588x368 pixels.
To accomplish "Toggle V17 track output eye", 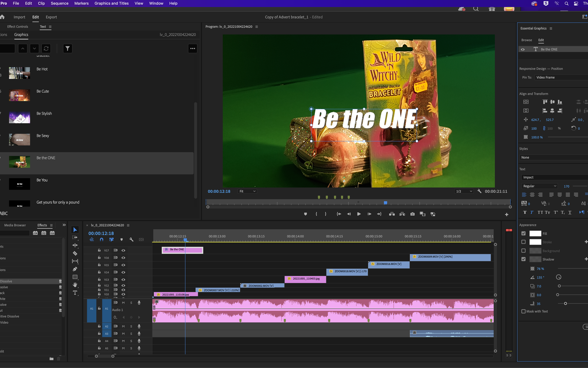I will click(x=123, y=250).
